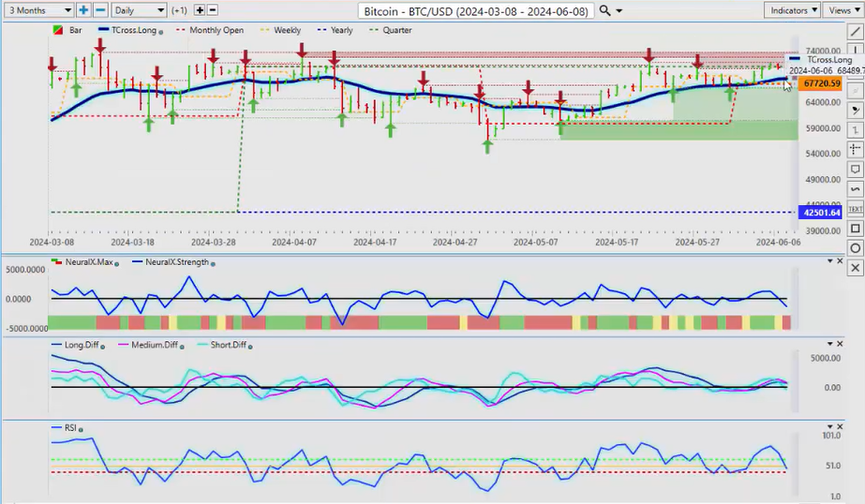This screenshot has width=865, height=504.
Task: Click the delete drawings X tool
Action: tap(855, 268)
